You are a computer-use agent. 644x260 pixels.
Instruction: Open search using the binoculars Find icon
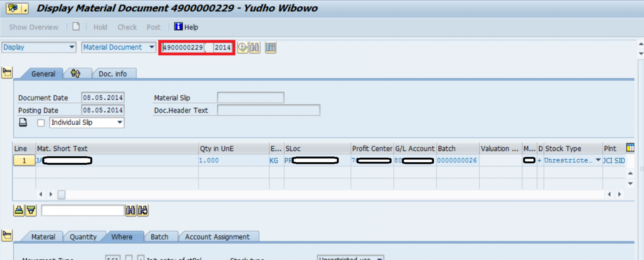[x=255, y=47]
